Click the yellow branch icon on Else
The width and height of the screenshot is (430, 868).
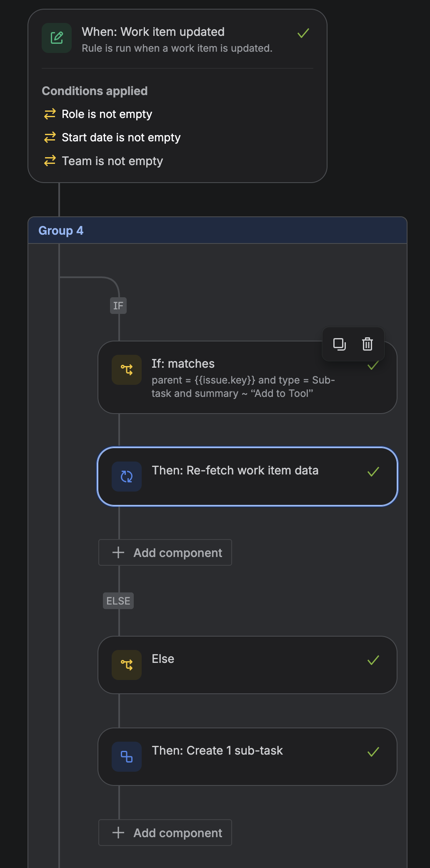pyautogui.click(x=127, y=665)
